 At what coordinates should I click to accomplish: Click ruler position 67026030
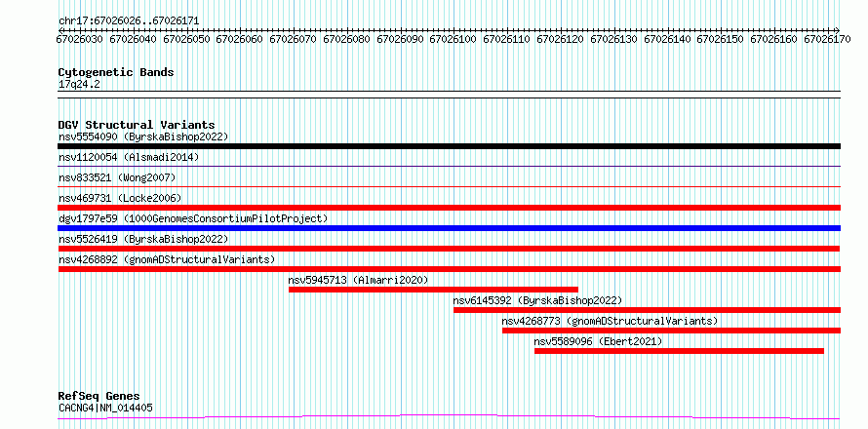coord(79,39)
